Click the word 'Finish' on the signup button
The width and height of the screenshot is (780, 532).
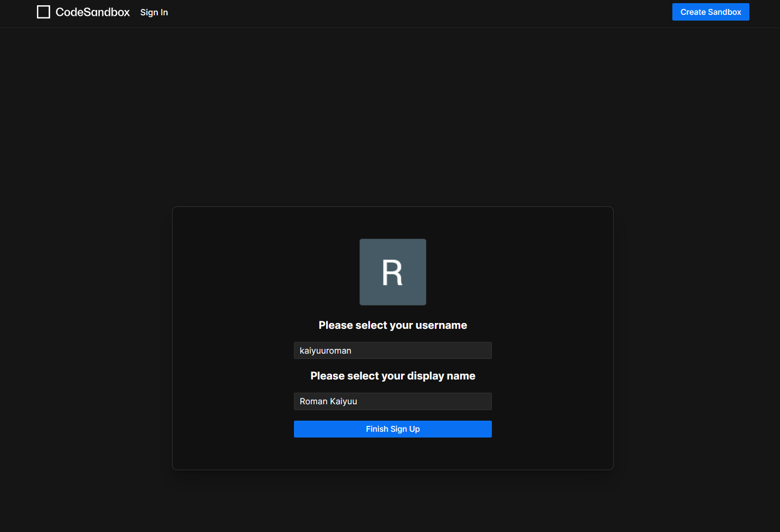377,429
